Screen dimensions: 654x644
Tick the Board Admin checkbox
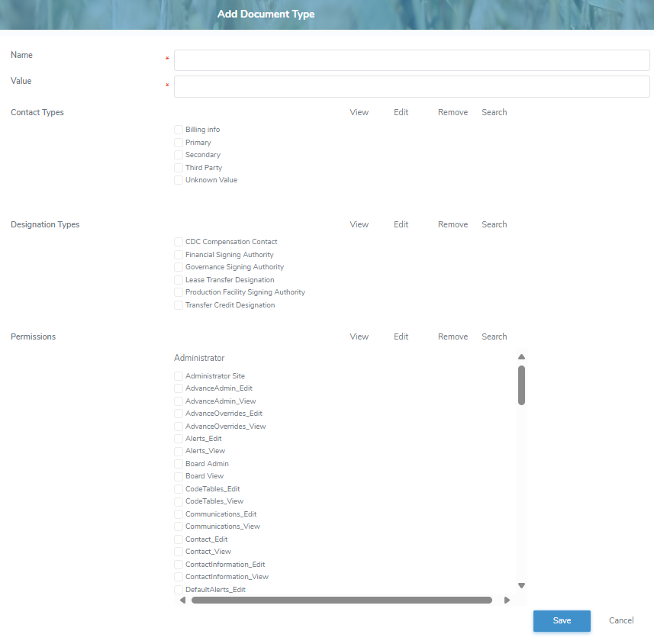pyautogui.click(x=179, y=464)
